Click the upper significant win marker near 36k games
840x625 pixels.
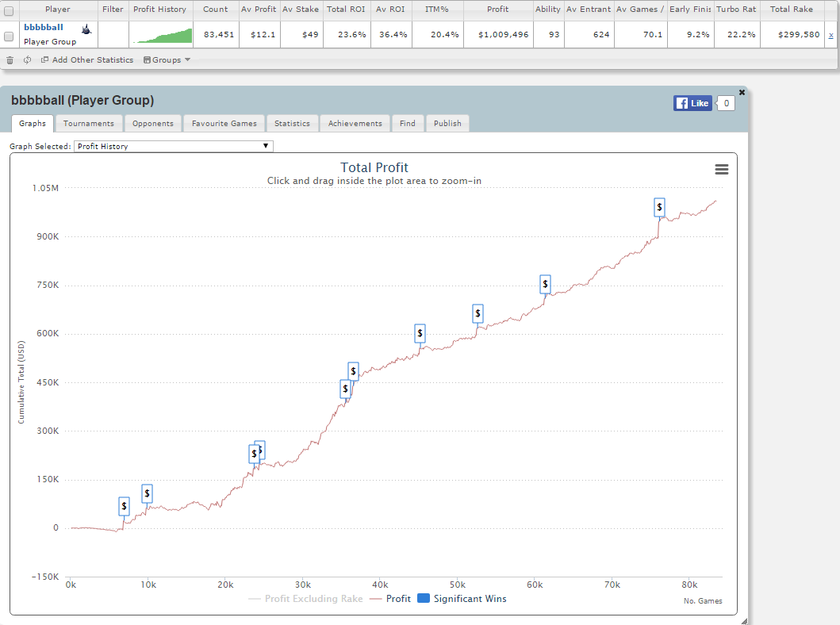pyautogui.click(x=353, y=371)
